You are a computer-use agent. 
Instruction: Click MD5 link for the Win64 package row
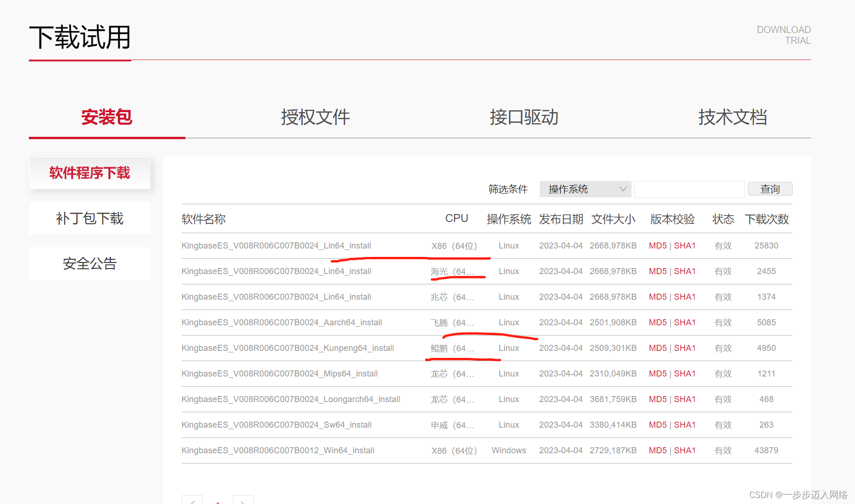pyautogui.click(x=657, y=450)
